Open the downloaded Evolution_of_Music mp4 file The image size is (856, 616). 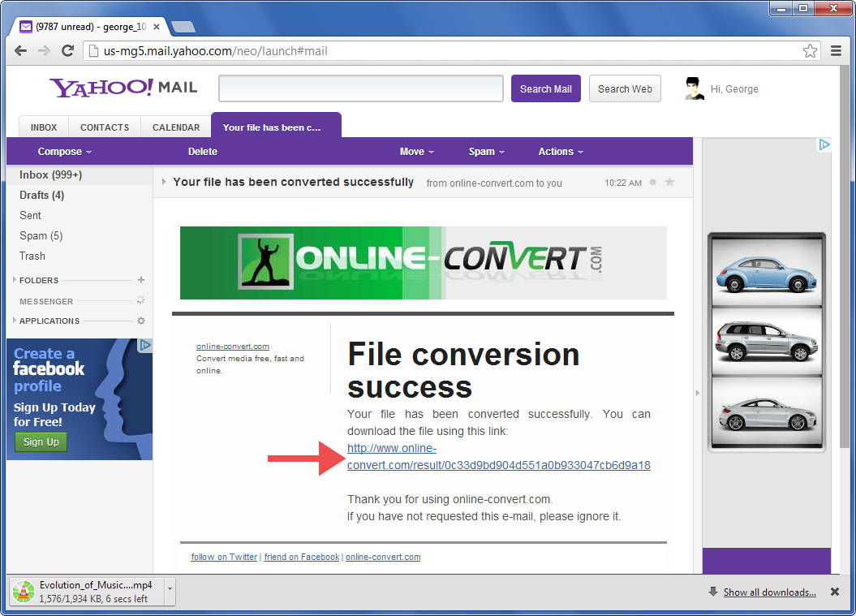pyautogui.click(x=88, y=592)
